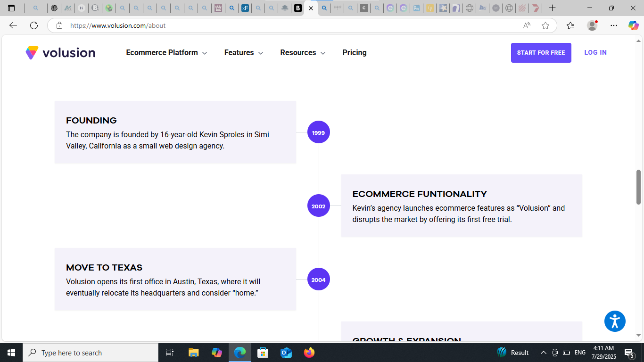Screen dimensions: 644x362
Task: Open Task View in the taskbar
Action: pyautogui.click(x=170, y=353)
